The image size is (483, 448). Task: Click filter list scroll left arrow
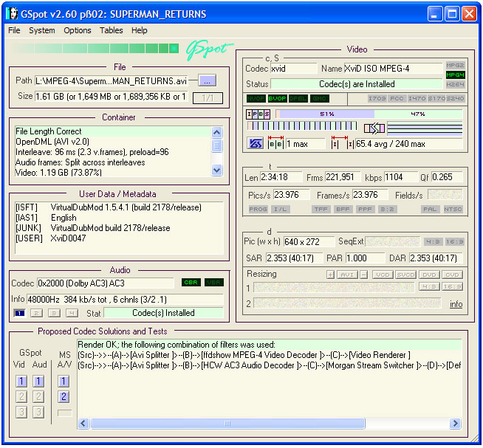coord(83,424)
